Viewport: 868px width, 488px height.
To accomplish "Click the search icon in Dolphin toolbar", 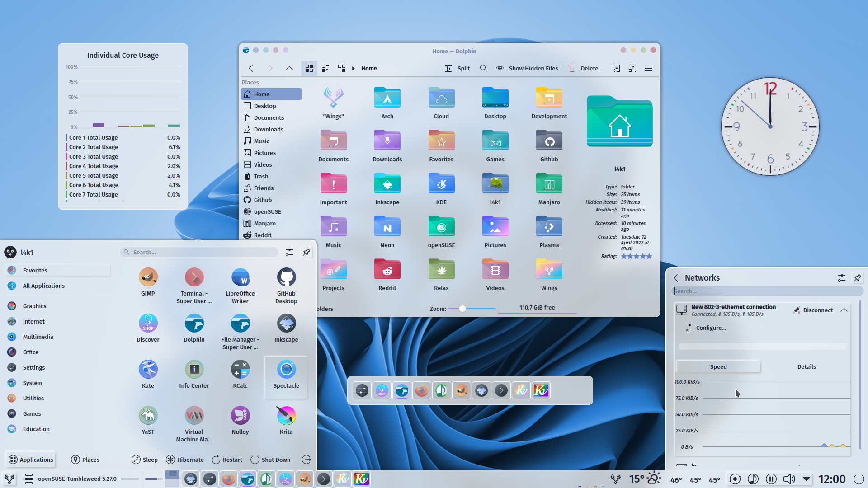I will coord(483,68).
